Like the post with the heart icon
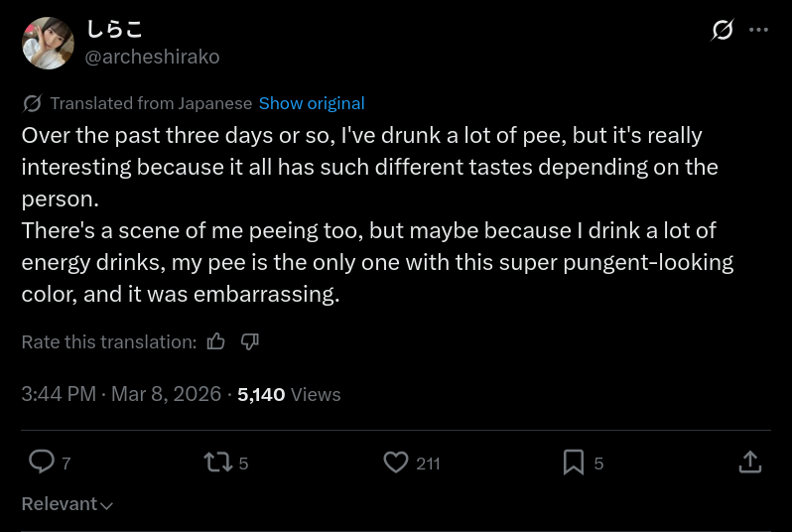Viewport: 792px width, 532px height. 396,462
